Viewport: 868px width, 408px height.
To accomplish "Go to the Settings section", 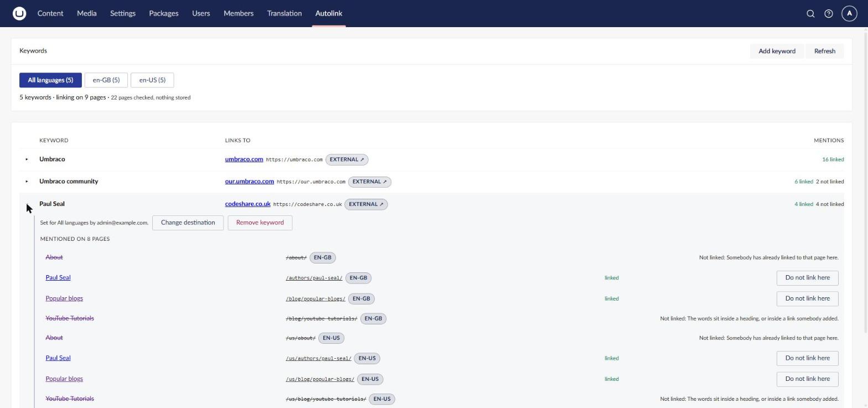I will tap(123, 13).
